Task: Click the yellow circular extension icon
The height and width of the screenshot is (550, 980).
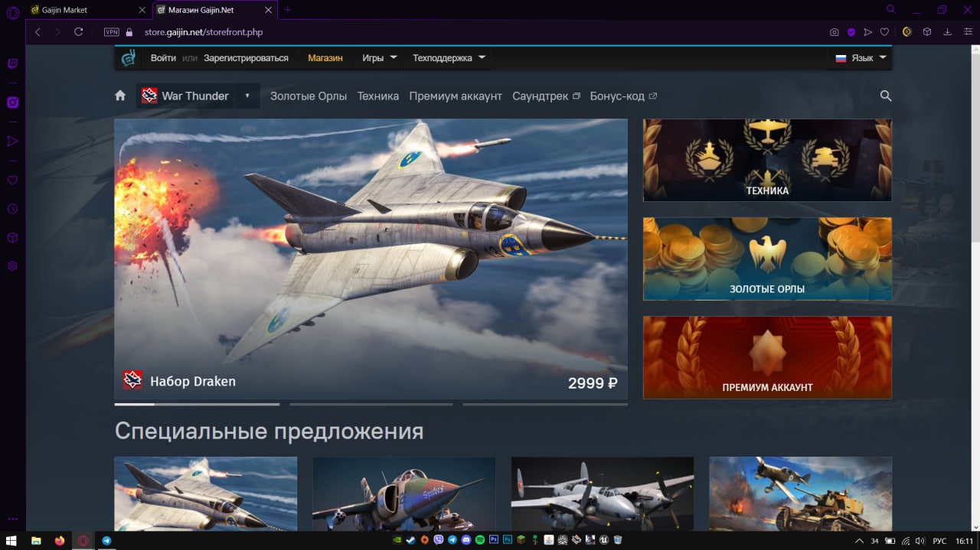Action: point(907,32)
